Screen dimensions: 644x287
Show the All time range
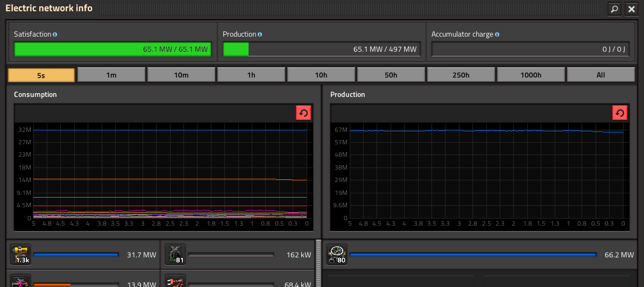coord(600,75)
